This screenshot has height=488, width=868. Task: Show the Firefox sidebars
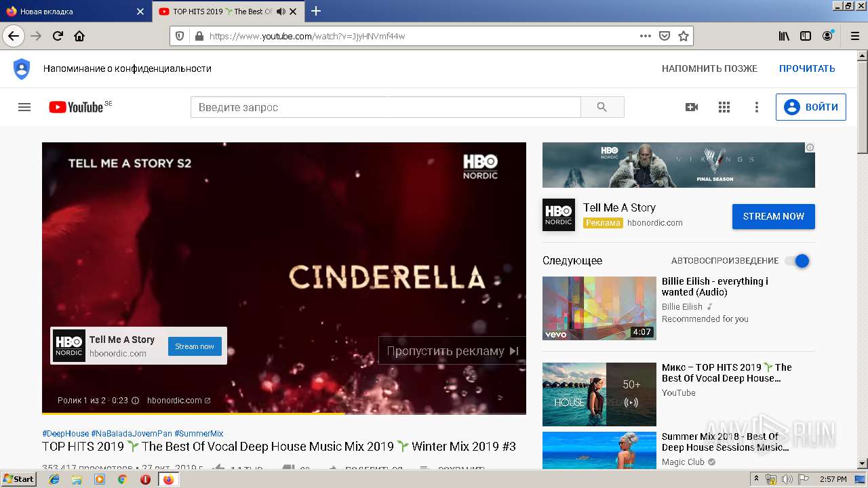(x=806, y=36)
